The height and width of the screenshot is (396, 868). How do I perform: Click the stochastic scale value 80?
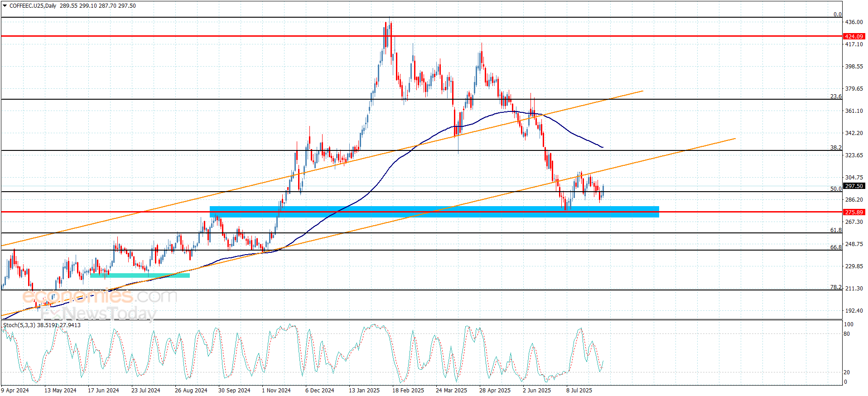[x=847, y=334]
